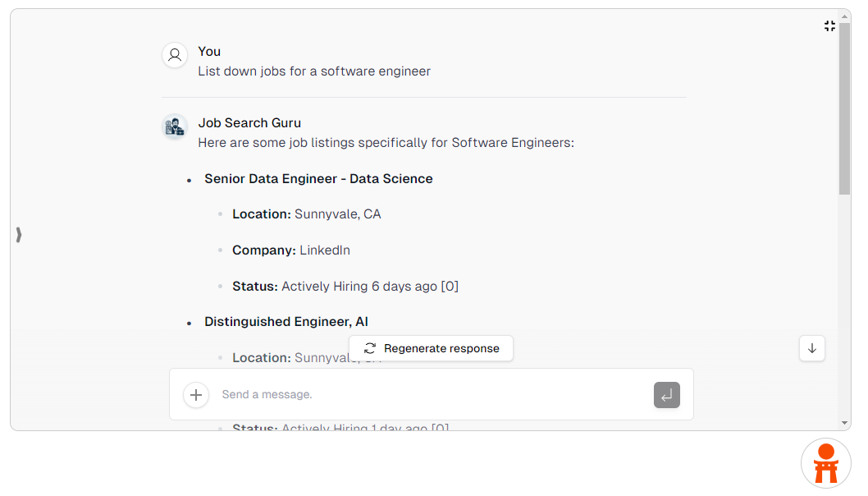Open the orange torii gate widget
This screenshot has height=496, width=868.
826,464
